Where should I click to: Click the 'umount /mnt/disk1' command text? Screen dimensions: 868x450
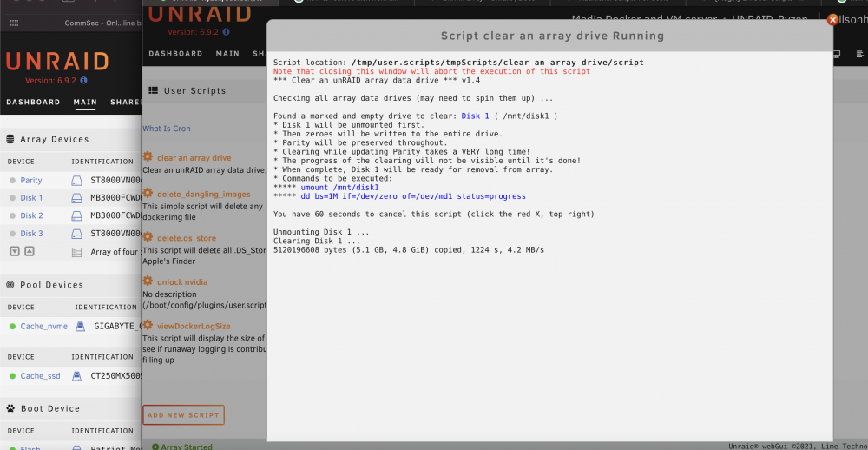(340, 188)
